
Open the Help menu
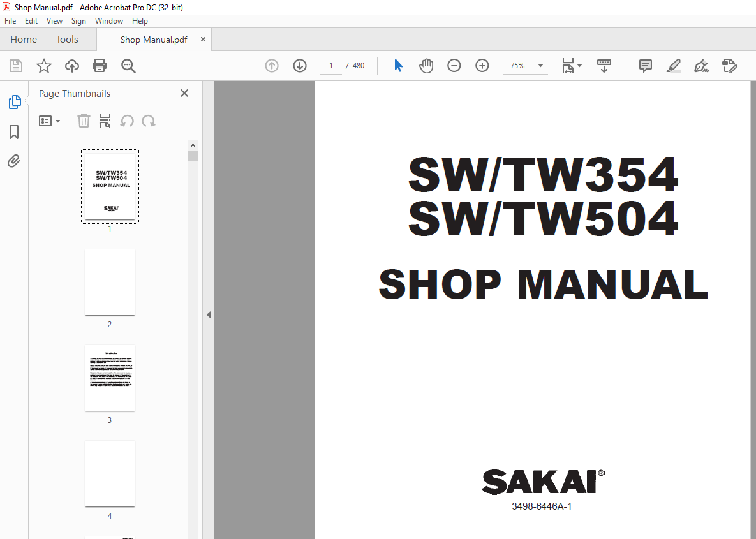(140, 20)
